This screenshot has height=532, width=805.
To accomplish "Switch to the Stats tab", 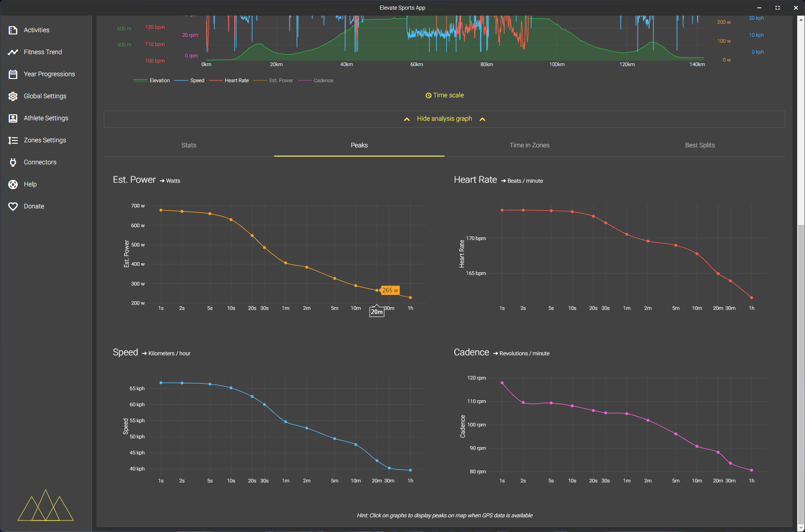I will (189, 145).
